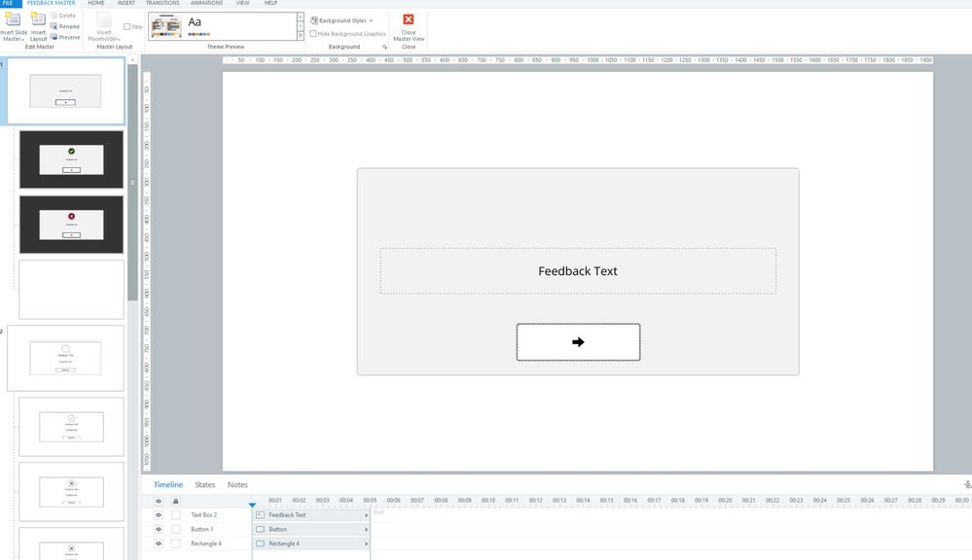The width and height of the screenshot is (972, 560).
Task: Select the Timeline panel tab
Action: [168, 485]
